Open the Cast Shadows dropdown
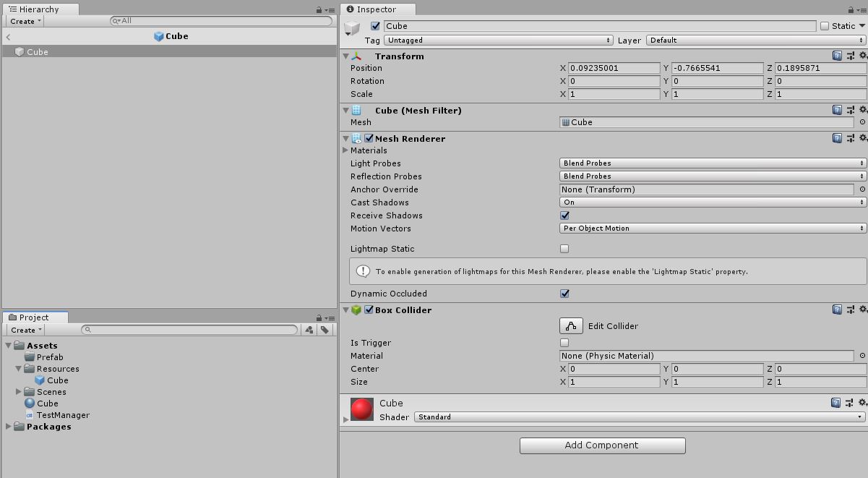The image size is (868, 478). [713, 202]
